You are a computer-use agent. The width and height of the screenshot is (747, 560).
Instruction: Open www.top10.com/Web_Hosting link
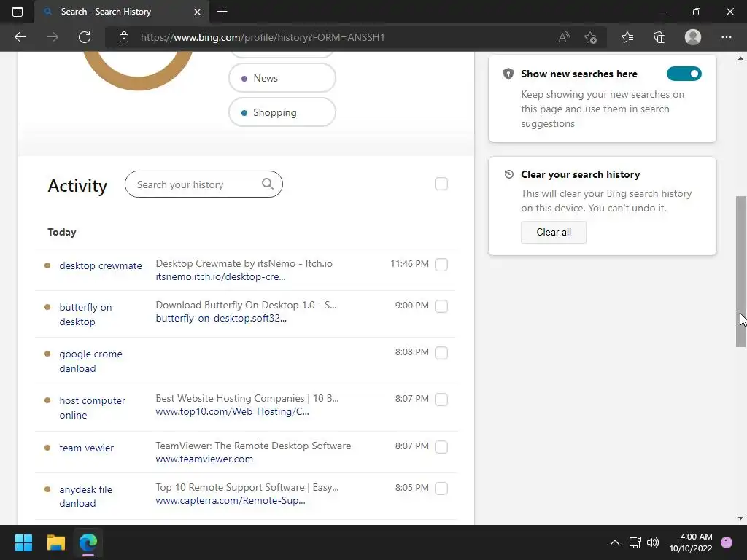232,411
